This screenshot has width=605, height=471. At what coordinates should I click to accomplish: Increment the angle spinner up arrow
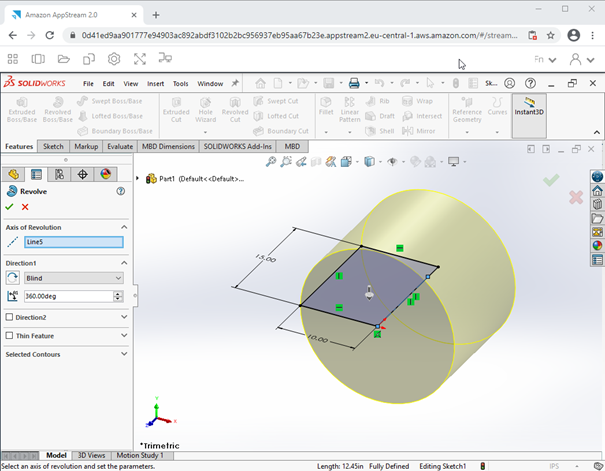tap(118, 294)
